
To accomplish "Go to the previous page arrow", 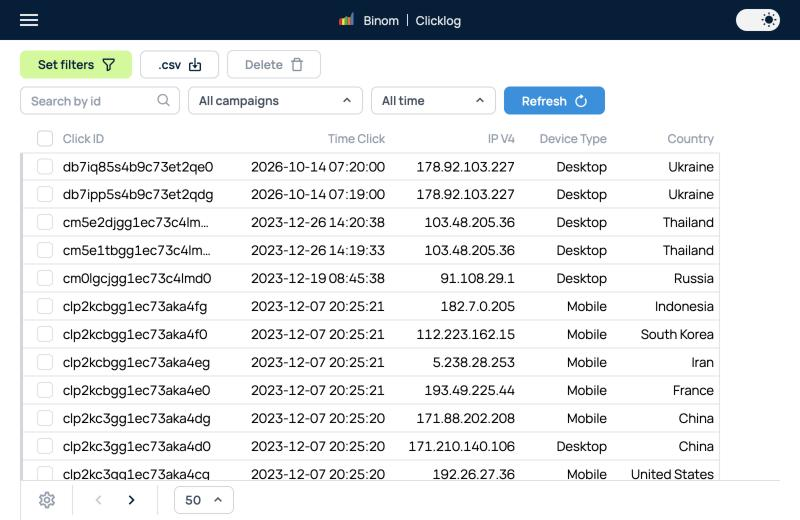I will pyautogui.click(x=98, y=500).
